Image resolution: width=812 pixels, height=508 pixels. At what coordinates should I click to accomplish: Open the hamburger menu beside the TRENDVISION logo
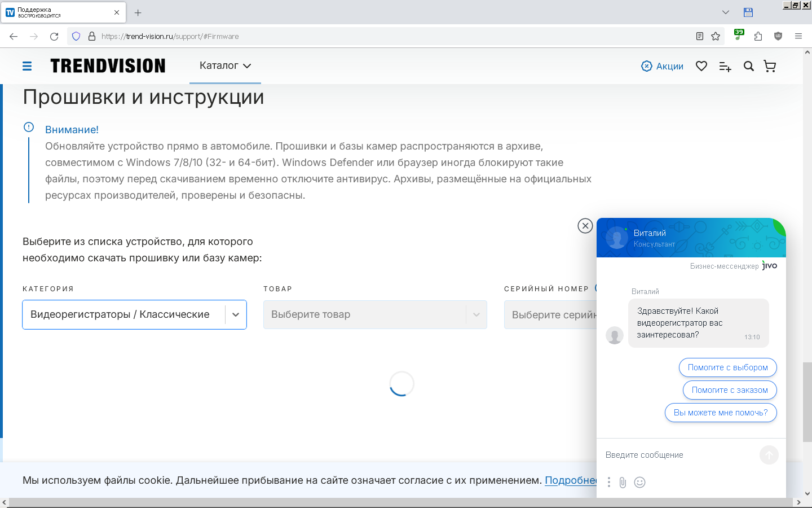pyautogui.click(x=27, y=66)
